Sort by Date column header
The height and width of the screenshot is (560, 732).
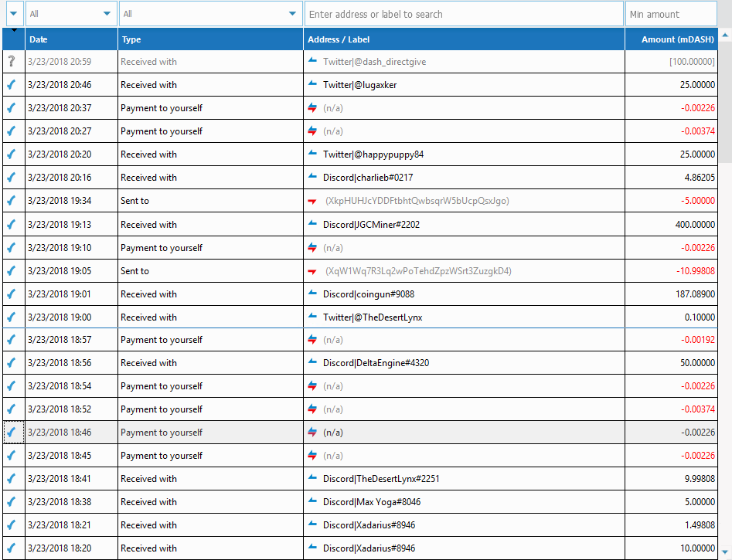[71, 39]
